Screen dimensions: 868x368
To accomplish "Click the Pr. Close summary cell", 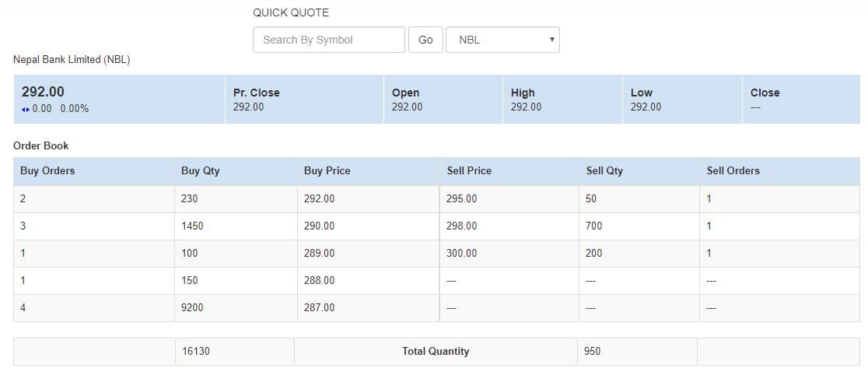I will pyautogui.click(x=304, y=99).
